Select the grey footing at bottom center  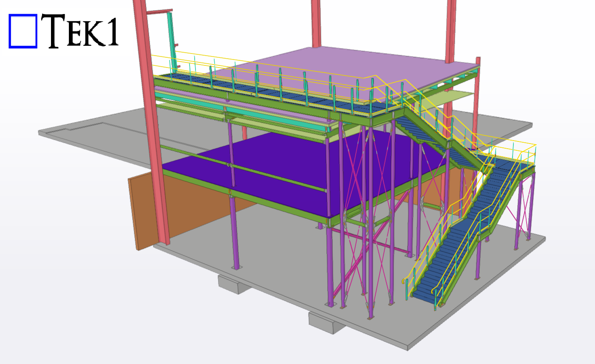tap(326, 322)
